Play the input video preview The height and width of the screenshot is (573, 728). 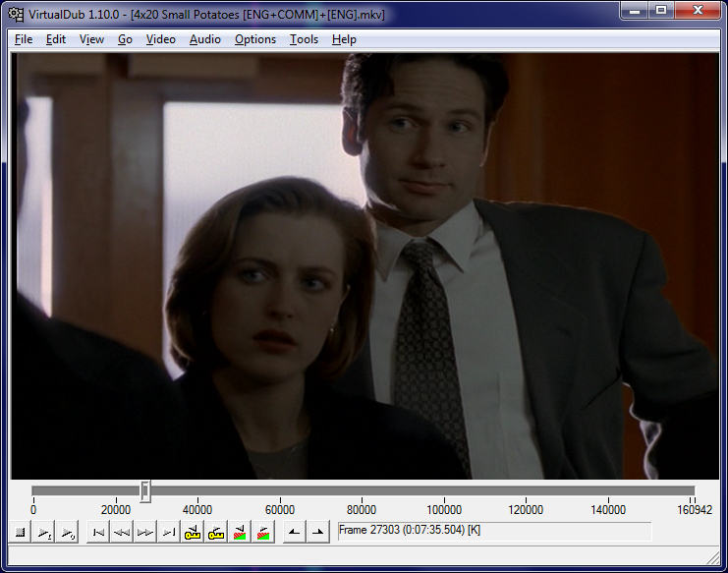[x=44, y=532]
